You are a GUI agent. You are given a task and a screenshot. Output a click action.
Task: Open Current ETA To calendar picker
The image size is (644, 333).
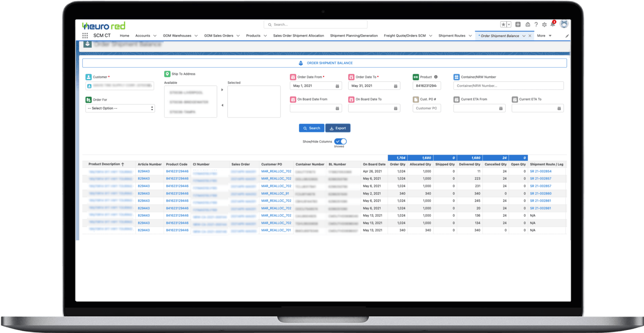pos(559,108)
